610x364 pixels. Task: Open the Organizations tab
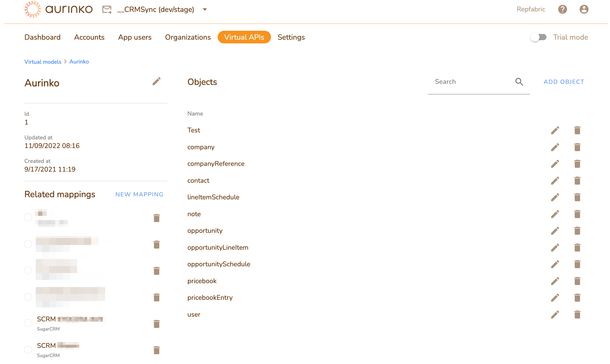188,37
